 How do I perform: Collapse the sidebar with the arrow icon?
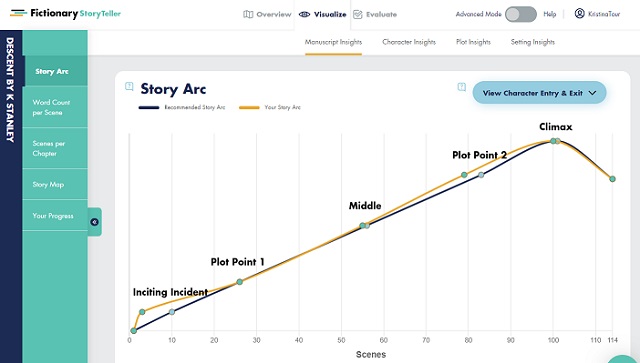95,222
